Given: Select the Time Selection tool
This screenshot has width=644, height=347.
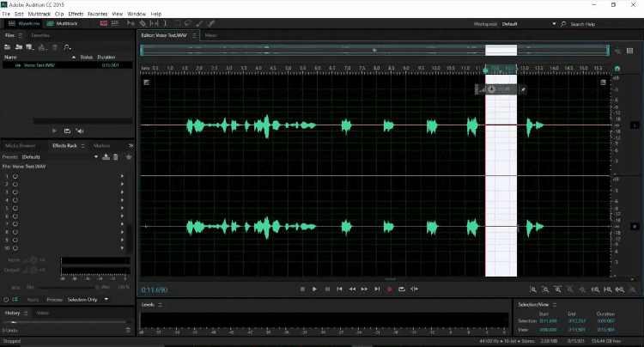Looking at the screenshot, I should tap(165, 23).
